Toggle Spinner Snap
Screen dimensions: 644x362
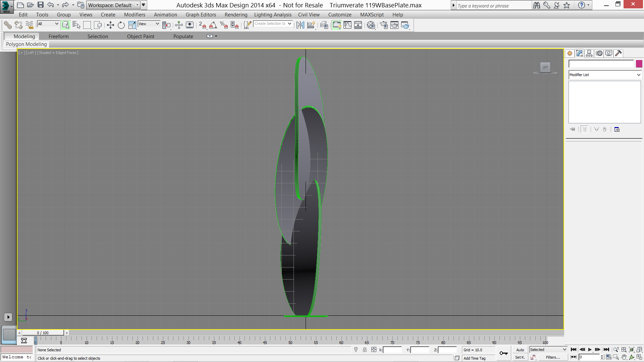[234, 25]
